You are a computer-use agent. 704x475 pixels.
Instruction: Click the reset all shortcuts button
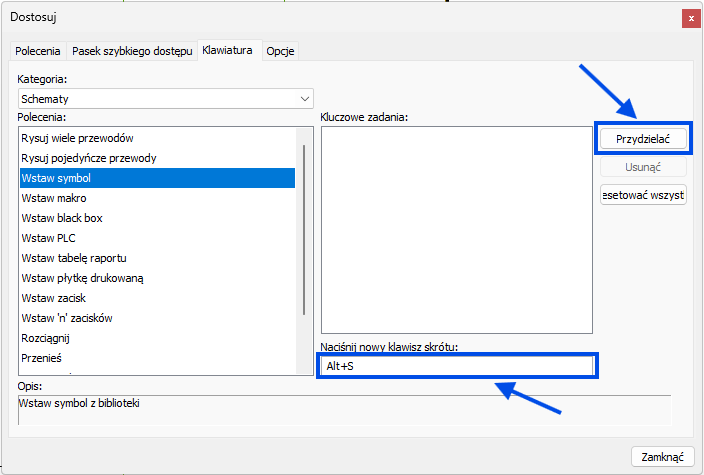click(642, 194)
